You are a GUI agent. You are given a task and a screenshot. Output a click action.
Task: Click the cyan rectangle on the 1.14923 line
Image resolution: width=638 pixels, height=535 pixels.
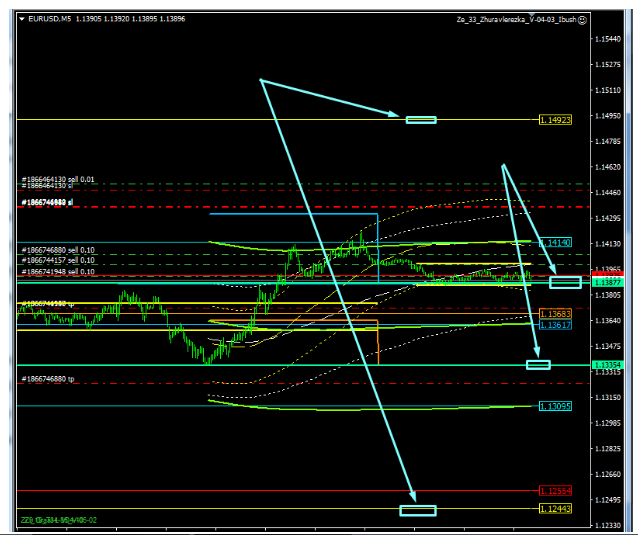tap(421, 120)
